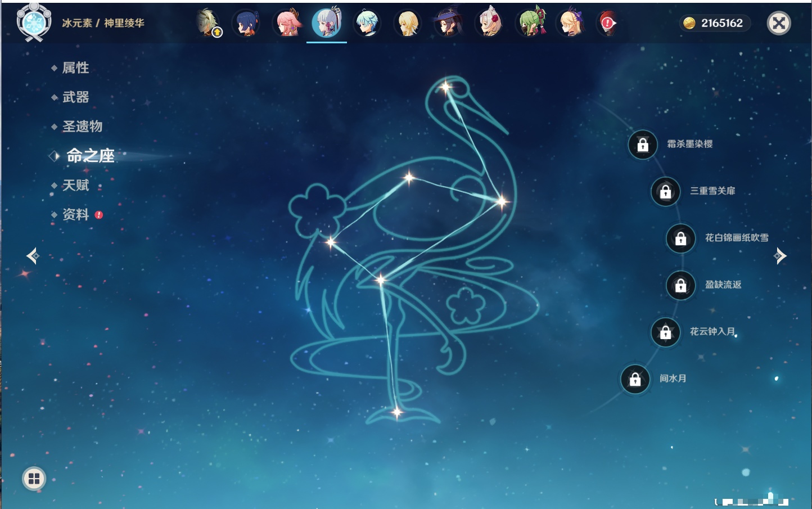Viewport: 812px width, 509px height.
Task: Click the lock icon beside 间水月
Action: tap(635, 379)
